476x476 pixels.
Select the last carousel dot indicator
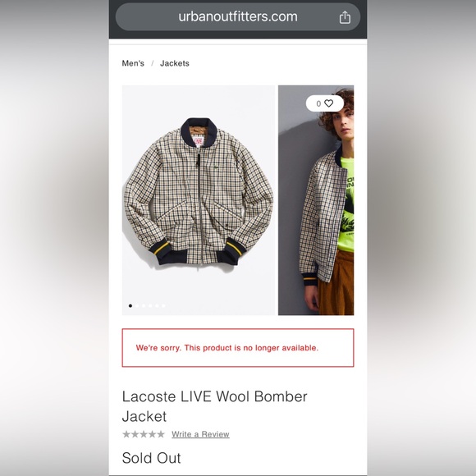163,305
